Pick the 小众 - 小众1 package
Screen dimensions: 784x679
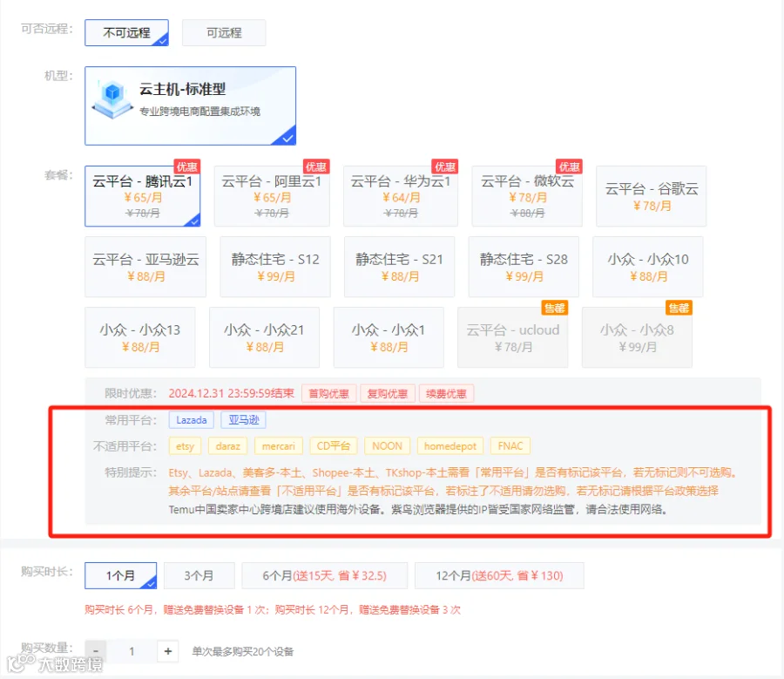(x=389, y=337)
